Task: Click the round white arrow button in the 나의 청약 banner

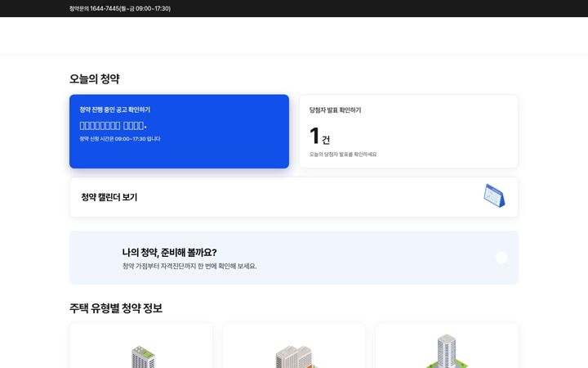Action: 501,258
